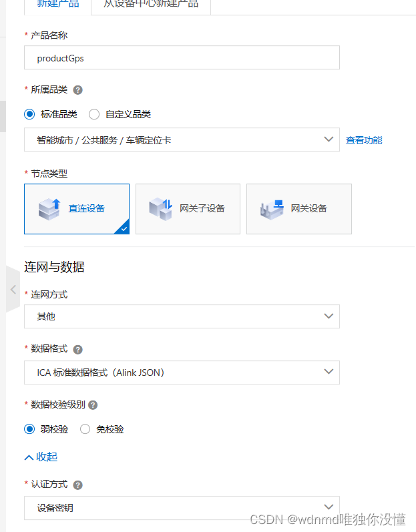Image resolution: width=416 pixels, height=532 pixels.
Task: Select the 自定义品类 radio button
Action: (x=94, y=114)
